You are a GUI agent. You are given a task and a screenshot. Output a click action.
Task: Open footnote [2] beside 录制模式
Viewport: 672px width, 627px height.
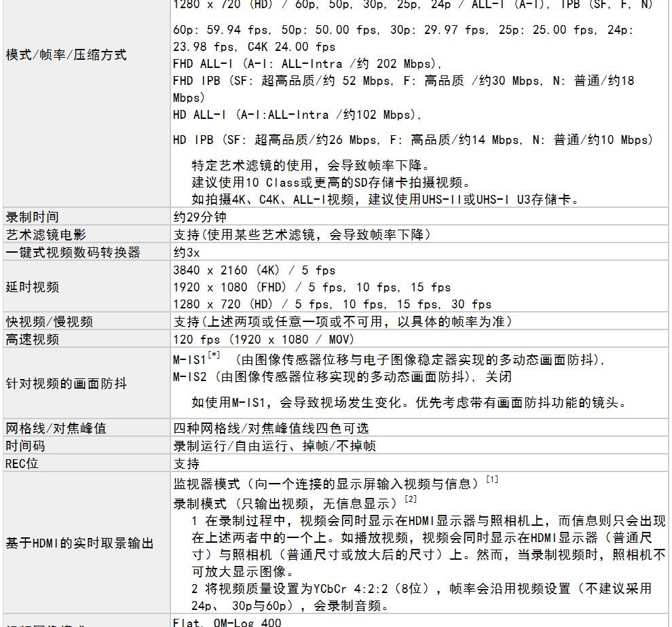point(411,499)
